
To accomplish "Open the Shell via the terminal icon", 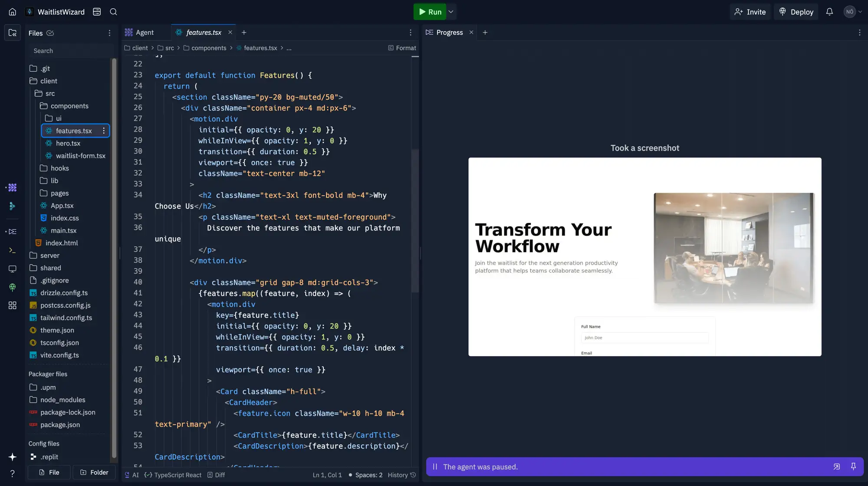I will coord(12,250).
